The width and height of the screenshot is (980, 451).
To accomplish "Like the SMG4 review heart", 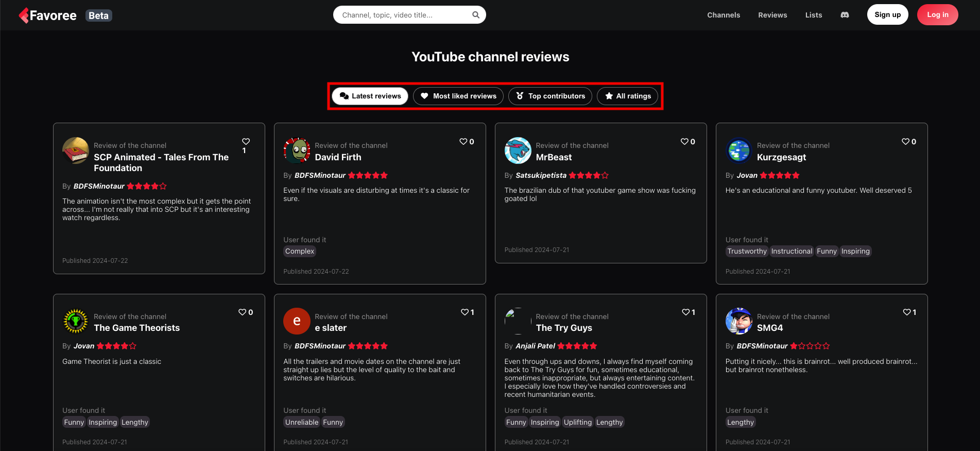I will (x=906, y=312).
